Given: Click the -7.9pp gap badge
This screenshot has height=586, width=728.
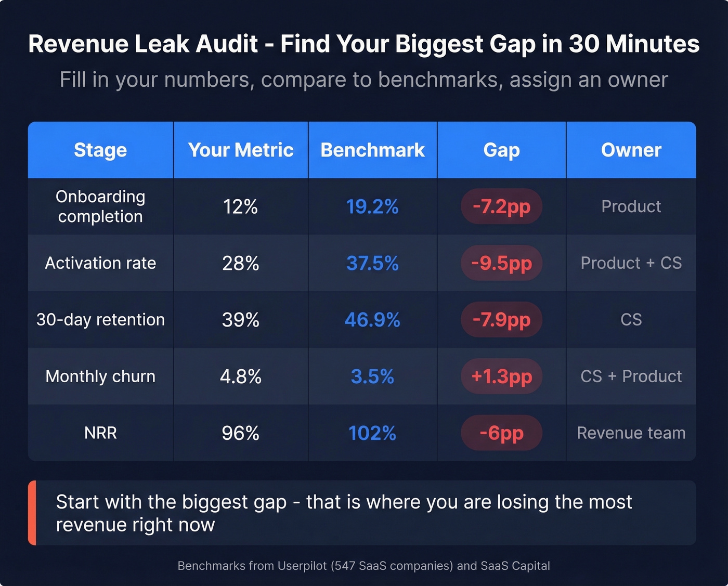Looking at the screenshot, I should tap(501, 320).
